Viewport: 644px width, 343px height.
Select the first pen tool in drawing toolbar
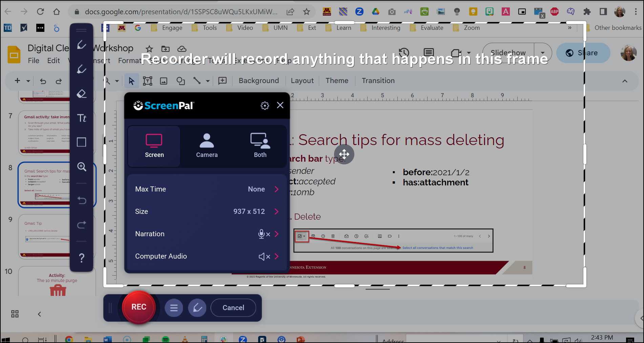pyautogui.click(x=82, y=45)
